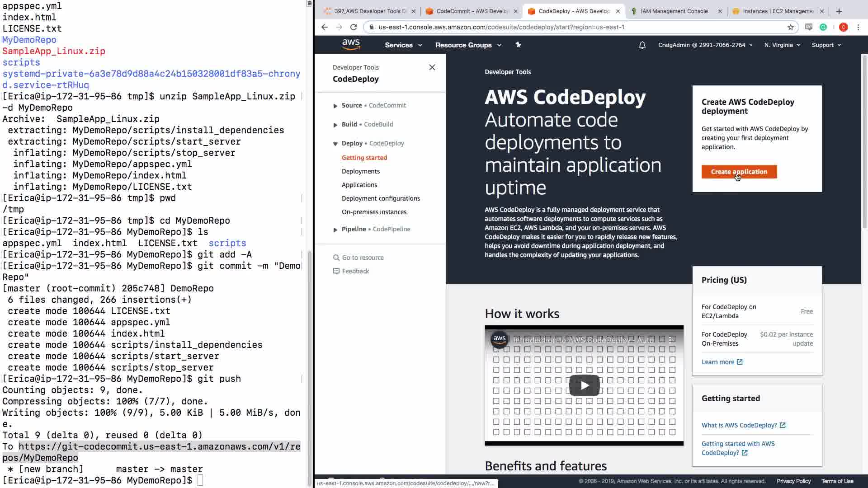This screenshot has width=868, height=488.
Task: Switch to the IAM Management Console tab
Action: coord(674,11)
